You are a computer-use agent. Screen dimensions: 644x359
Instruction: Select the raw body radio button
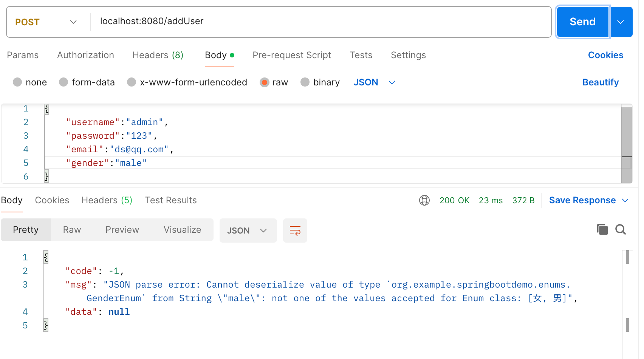pyautogui.click(x=264, y=82)
